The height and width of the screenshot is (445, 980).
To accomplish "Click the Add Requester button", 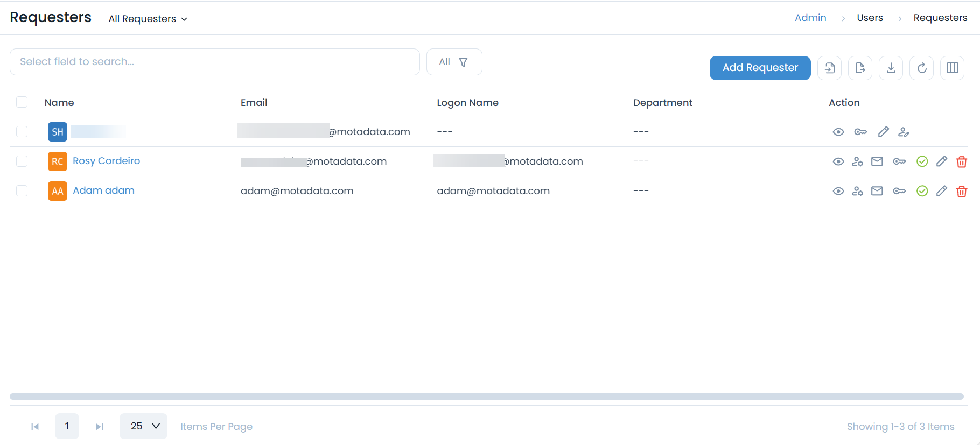I will 760,68.
